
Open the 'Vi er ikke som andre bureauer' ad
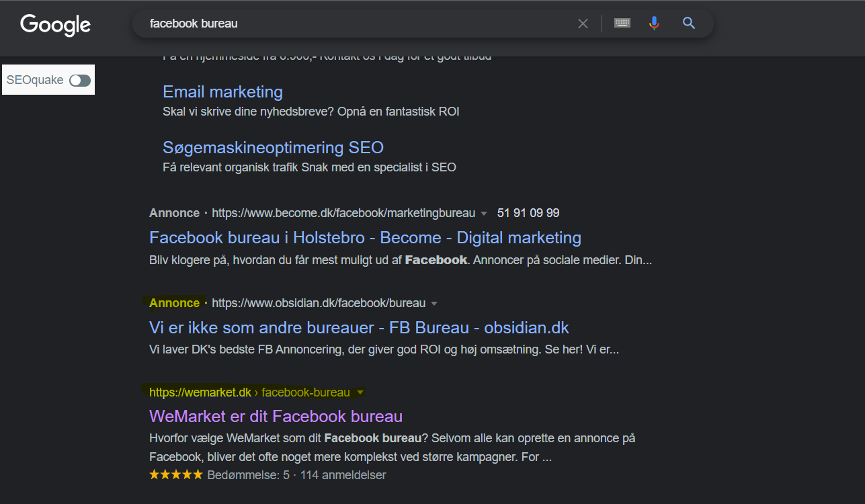pyautogui.click(x=359, y=327)
